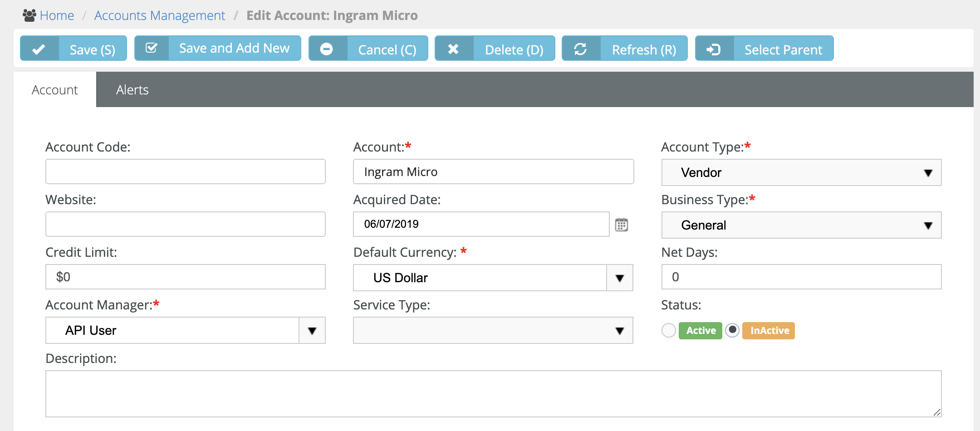The width and height of the screenshot is (980, 431).
Task: Click the 'Business Type:' label
Action: coord(705,200)
